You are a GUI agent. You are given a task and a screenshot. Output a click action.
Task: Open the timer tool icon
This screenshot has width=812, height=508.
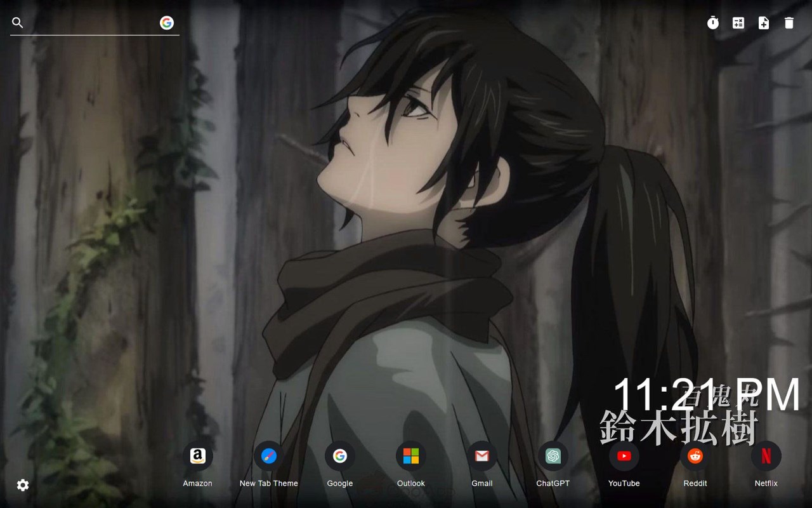713,23
